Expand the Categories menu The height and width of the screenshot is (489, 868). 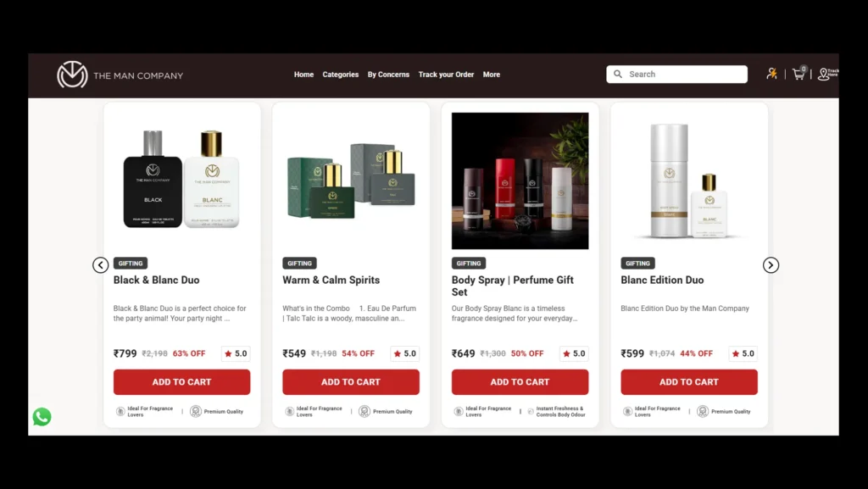[341, 75]
